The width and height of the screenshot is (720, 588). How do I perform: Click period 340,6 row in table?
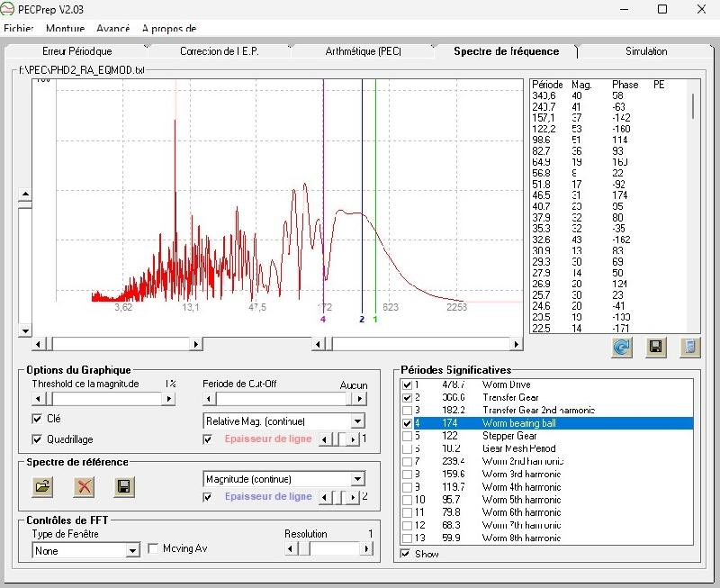coord(608,96)
